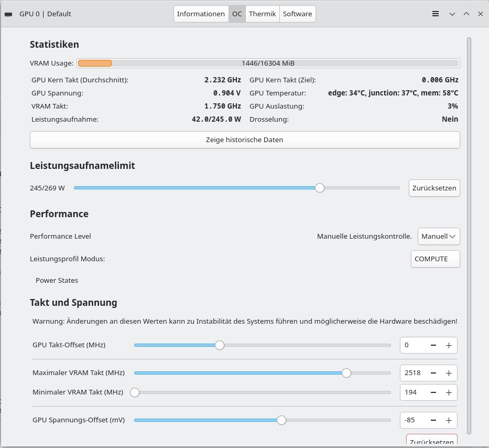Click the GPU Spannungs-Offset slider handle
Screen dimensions: 489x448
[281, 420]
